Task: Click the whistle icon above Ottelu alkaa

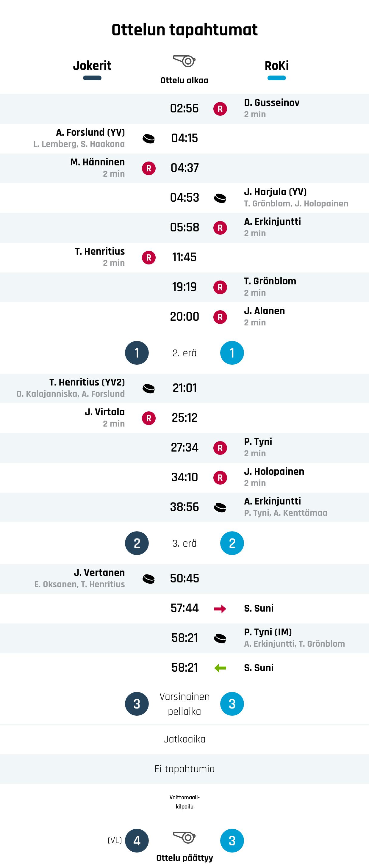Action: (x=184, y=61)
